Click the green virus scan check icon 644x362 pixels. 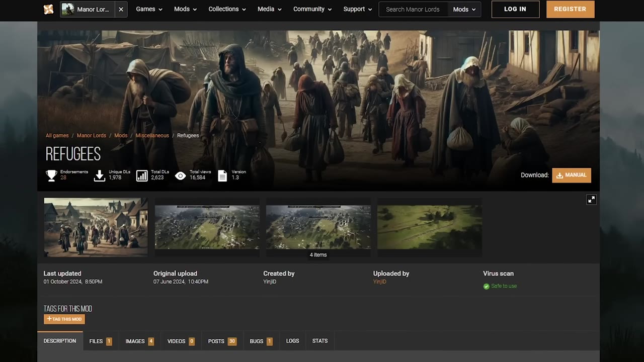coord(487,286)
